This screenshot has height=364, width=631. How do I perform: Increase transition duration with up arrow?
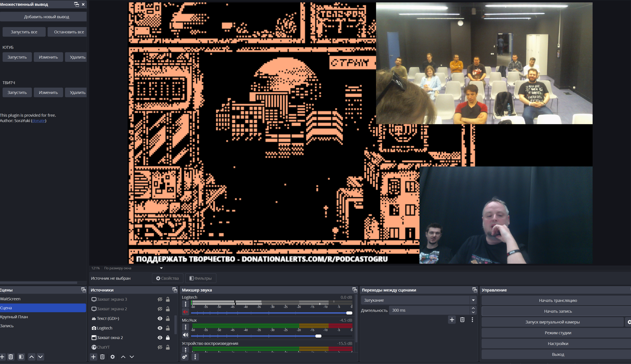pos(473,308)
